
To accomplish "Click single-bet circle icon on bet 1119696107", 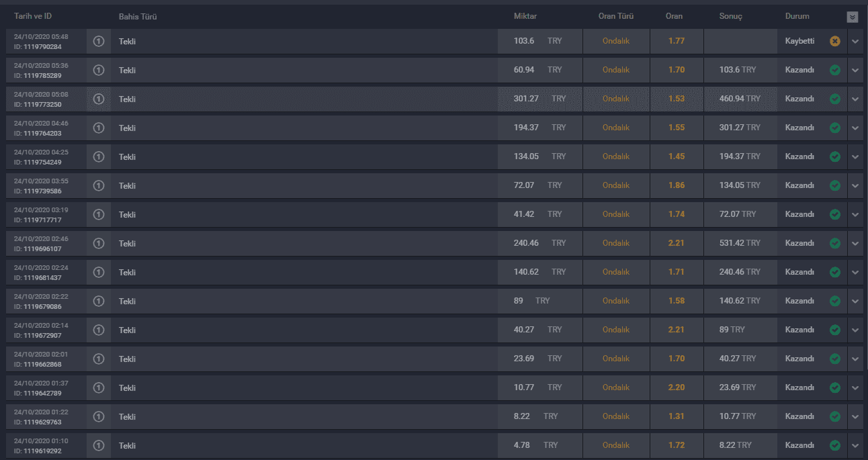I will pyautogui.click(x=99, y=243).
